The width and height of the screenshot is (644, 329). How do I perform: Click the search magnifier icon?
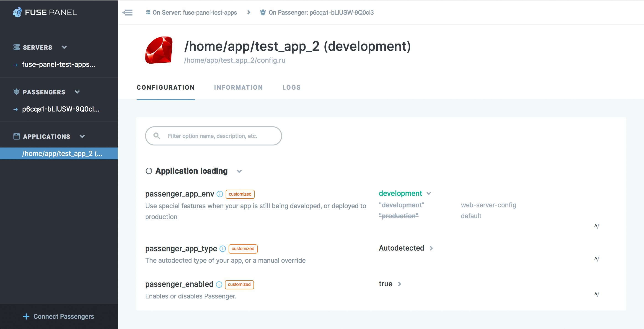tap(157, 136)
